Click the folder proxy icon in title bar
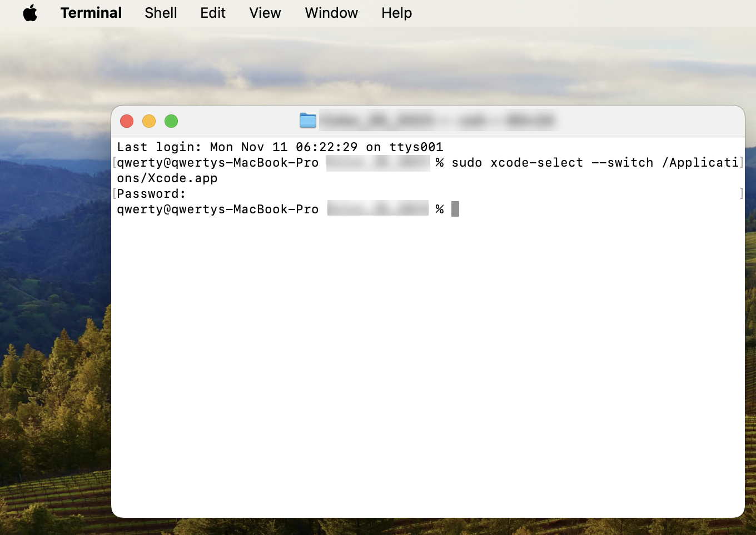 pos(308,121)
